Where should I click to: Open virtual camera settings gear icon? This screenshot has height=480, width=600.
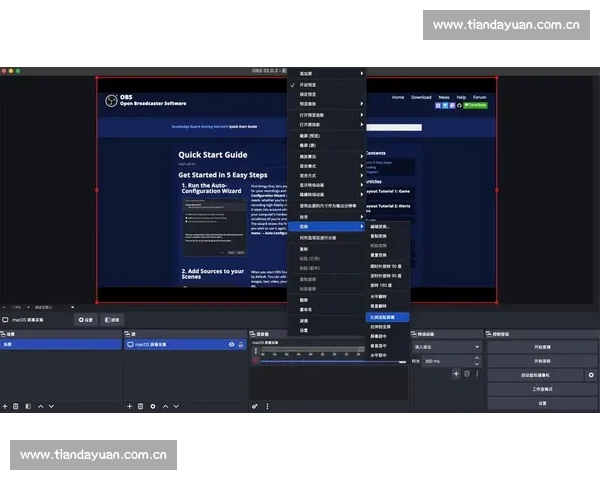(x=591, y=375)
